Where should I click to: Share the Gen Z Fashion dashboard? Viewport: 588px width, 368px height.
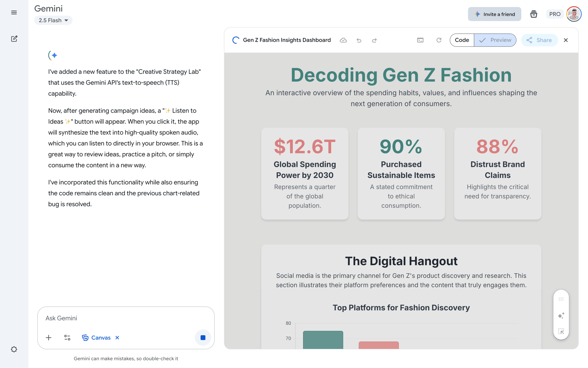(539, 40)
